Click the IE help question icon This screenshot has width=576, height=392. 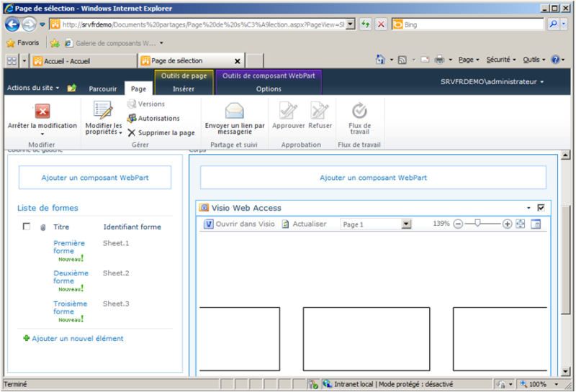click(x=555, y=60)
